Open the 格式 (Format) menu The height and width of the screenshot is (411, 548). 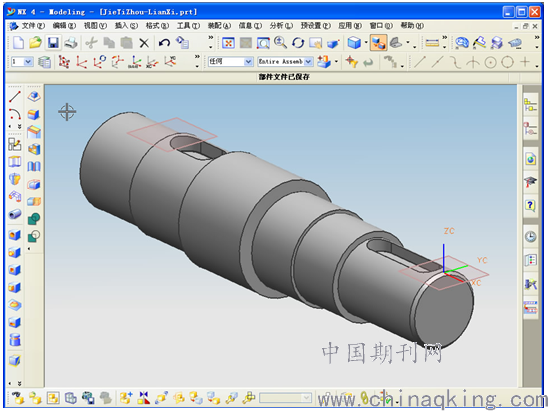(157, 26)
